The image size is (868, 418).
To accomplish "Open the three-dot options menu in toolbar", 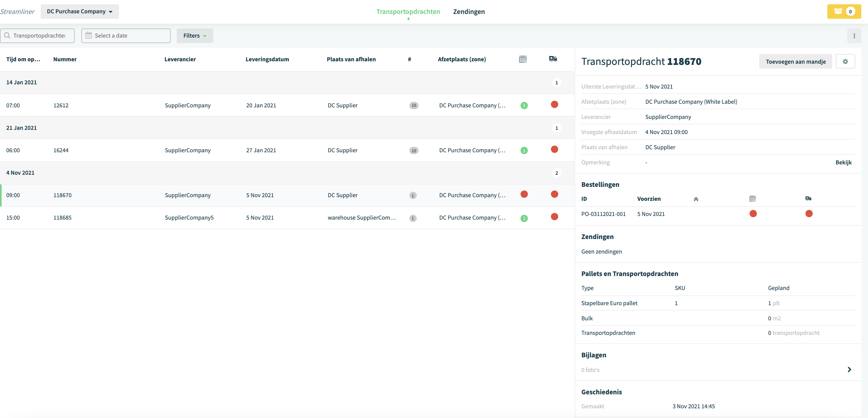I will 854,36.
